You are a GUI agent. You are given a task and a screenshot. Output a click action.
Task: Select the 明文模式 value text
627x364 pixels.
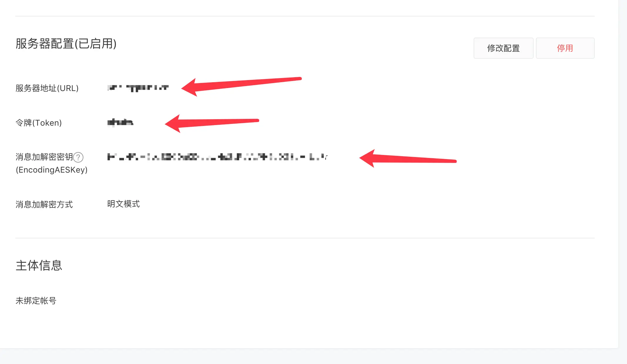(x=123, y=204)
